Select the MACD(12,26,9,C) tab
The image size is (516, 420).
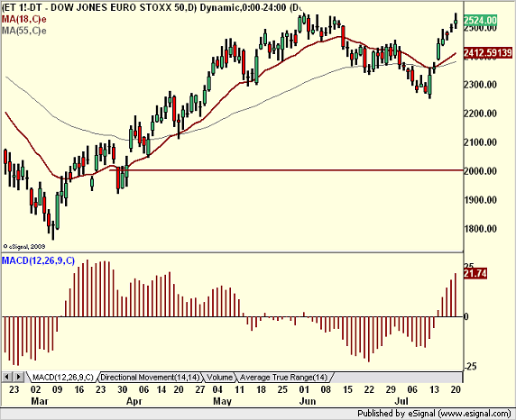click(62, 378)
